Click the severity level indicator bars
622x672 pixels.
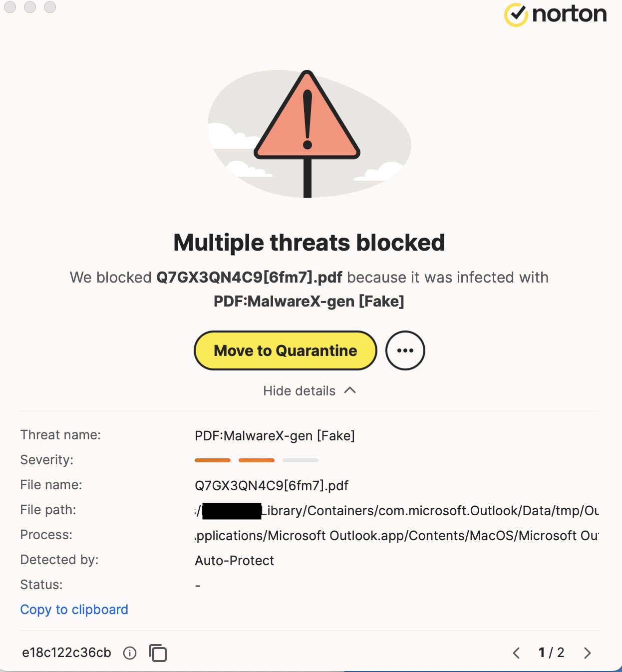click(256, 460)
